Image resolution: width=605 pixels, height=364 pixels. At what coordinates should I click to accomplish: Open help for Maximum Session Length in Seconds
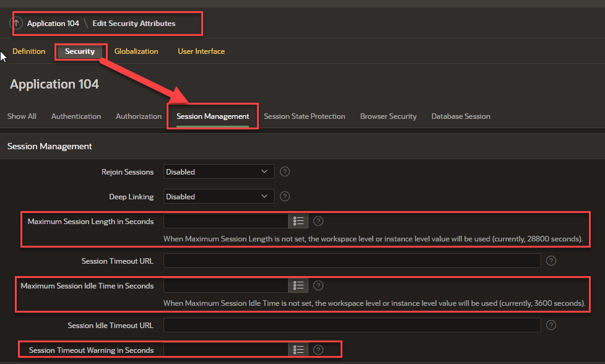(318, 221)
